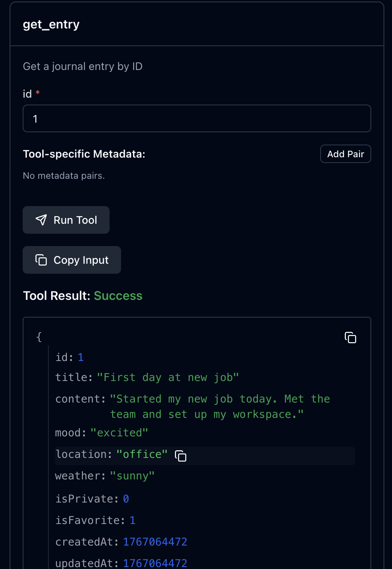Click the mood "excited" value

[119, 433]
